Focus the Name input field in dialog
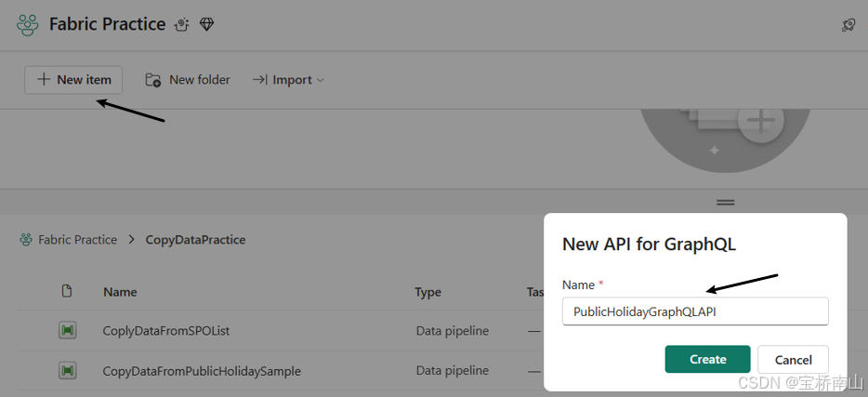868x397 pixels. click(x=695, y=311)
